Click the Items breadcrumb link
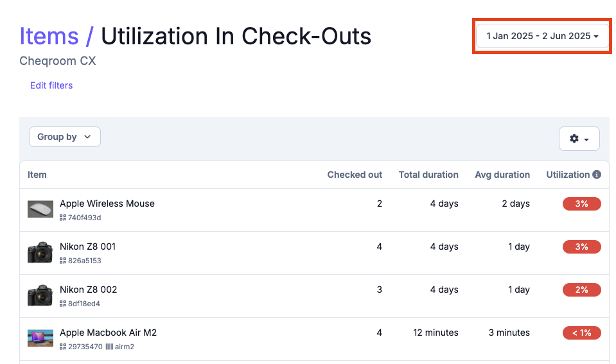Image resolution: width=616 pixels, height=364 pixels. point(49,37)
